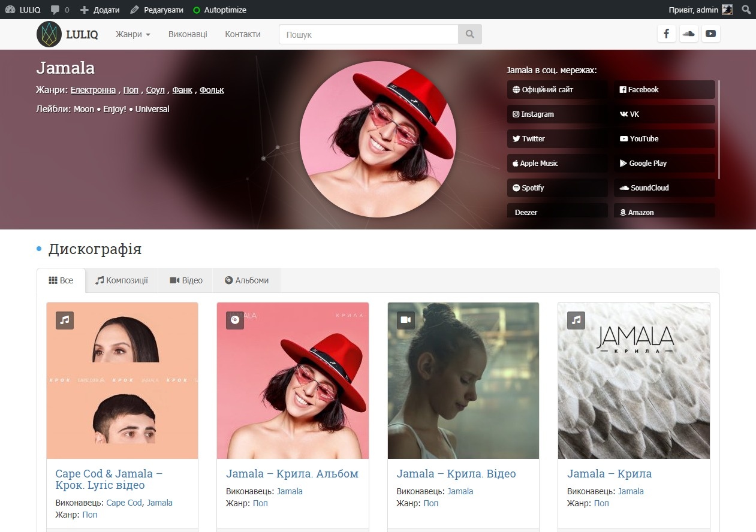Switch to the Композиції tab
The image size is (756, 532).
[x=122, y=280]
